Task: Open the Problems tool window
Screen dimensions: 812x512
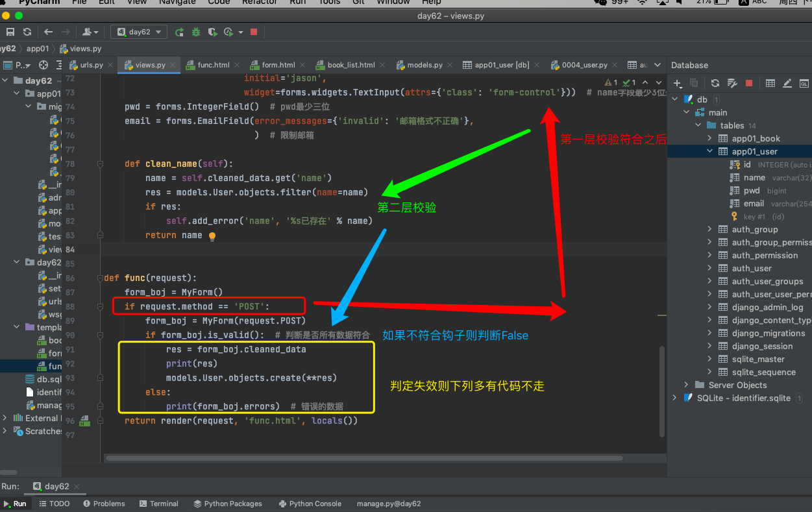Action: [x=103, y=504]
